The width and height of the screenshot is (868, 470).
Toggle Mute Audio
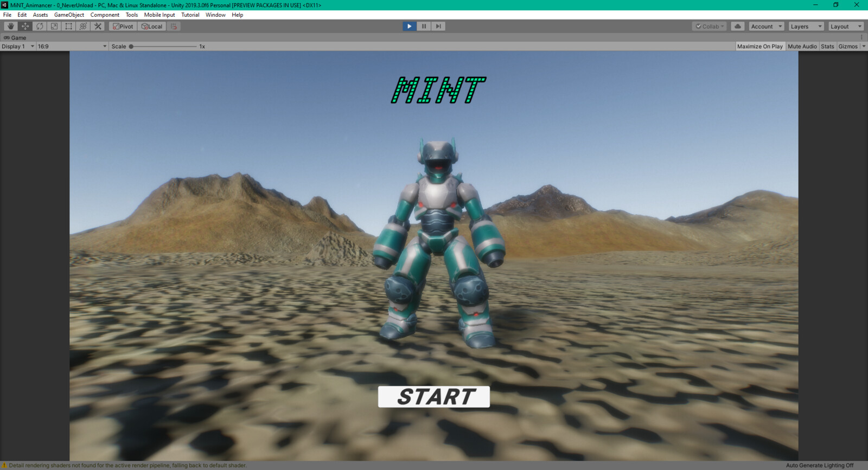802,46
